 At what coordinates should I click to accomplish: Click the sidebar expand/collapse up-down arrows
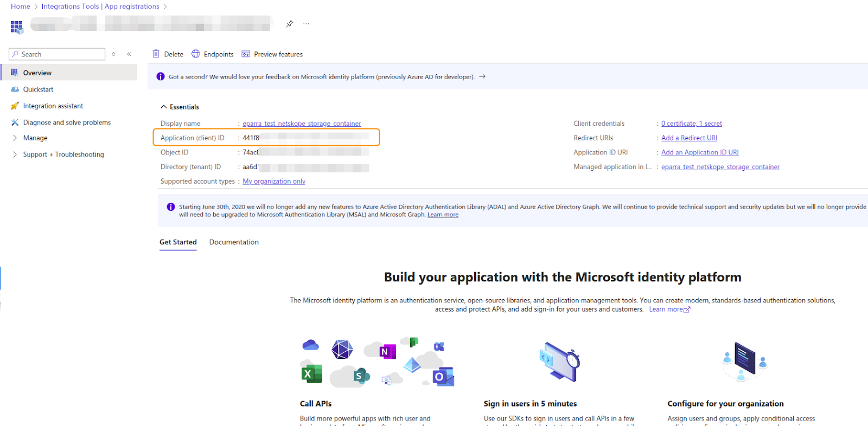coord(113,54)
